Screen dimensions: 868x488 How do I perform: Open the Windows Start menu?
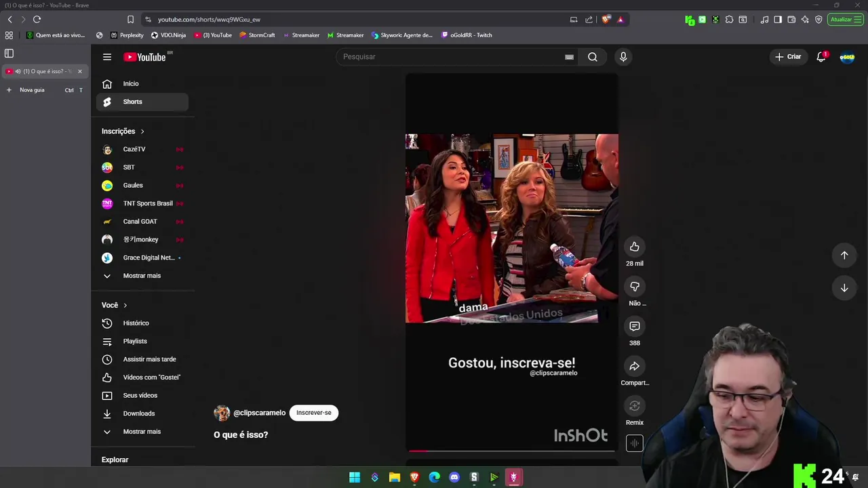pyautogui.click(x=355, y=477)
